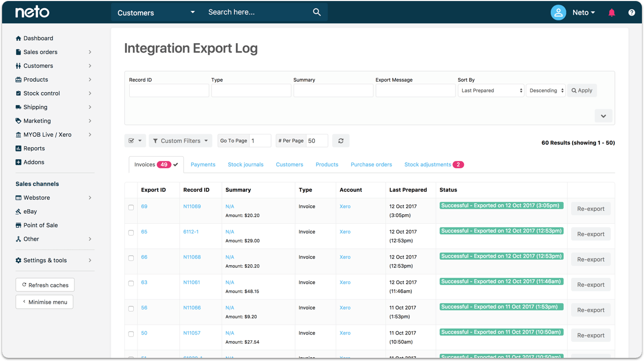Image resolution: width=644 pixels, height=361 pixels.
Task: Click the Dashboard home icon
Action: [x=19, y=38]
